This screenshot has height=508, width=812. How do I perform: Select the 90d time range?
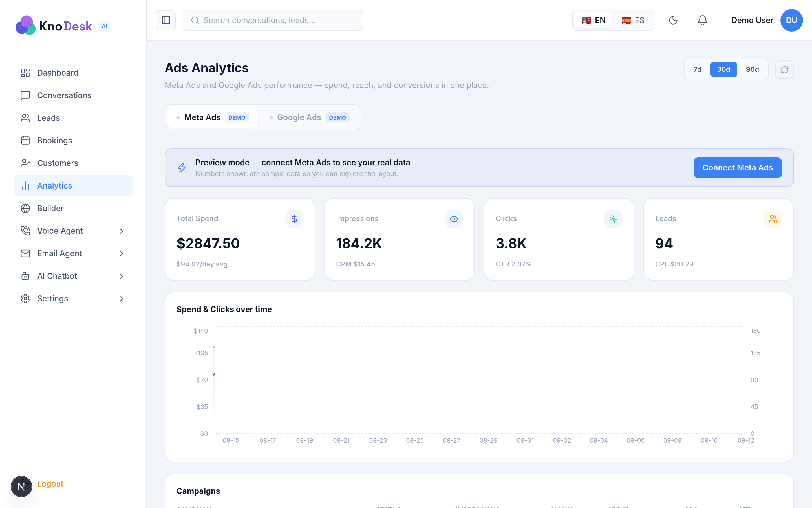(x=752, y=69)
